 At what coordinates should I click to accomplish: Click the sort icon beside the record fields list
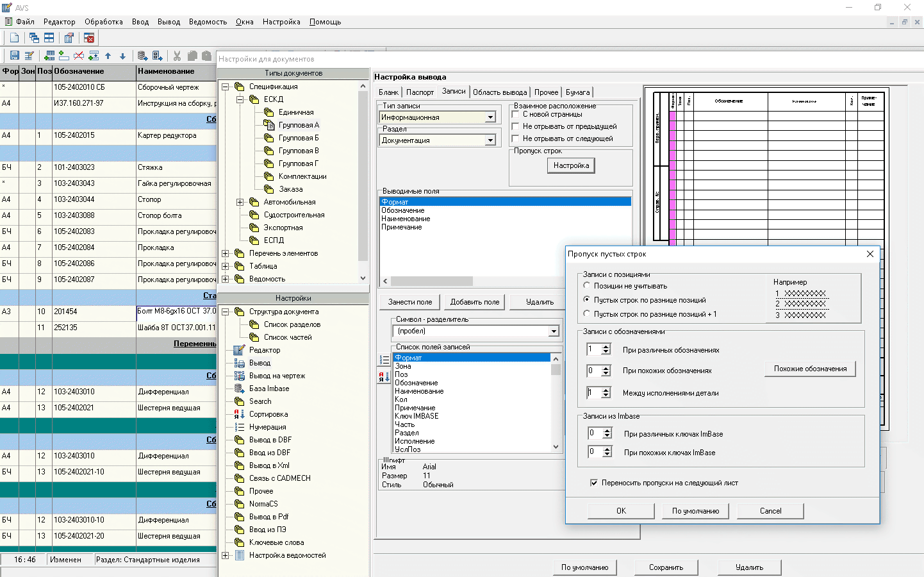[384, 377]
